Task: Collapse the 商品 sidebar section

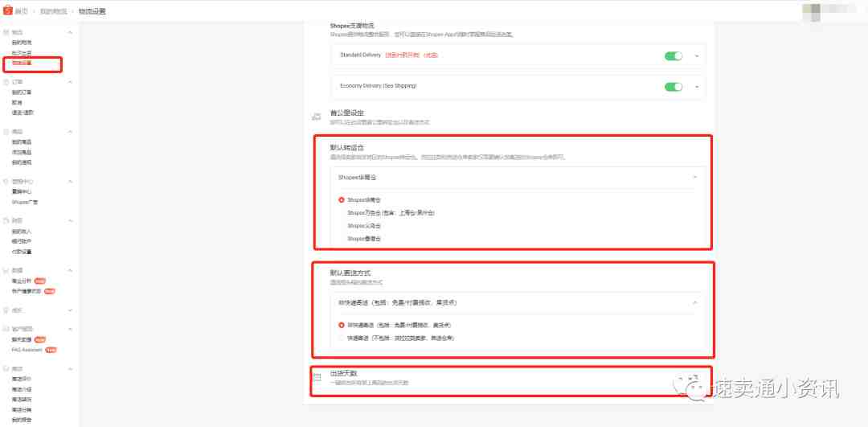Action: tap(70, 132)
